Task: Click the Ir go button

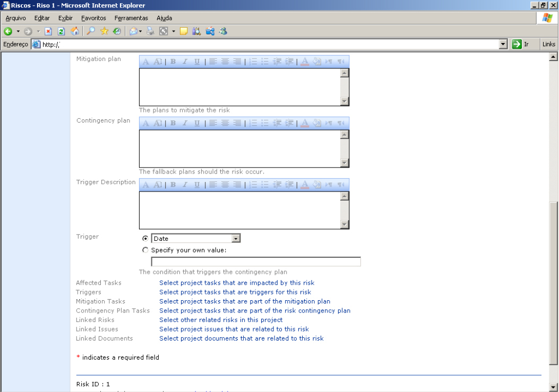Action: pos(520,44)
